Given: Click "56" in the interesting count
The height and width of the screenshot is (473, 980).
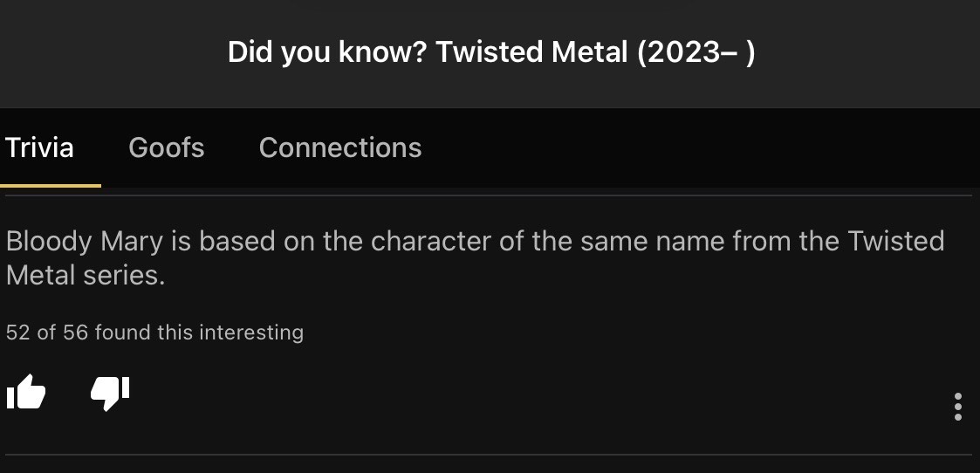Looking at the screenshot, I should point(75,332).
